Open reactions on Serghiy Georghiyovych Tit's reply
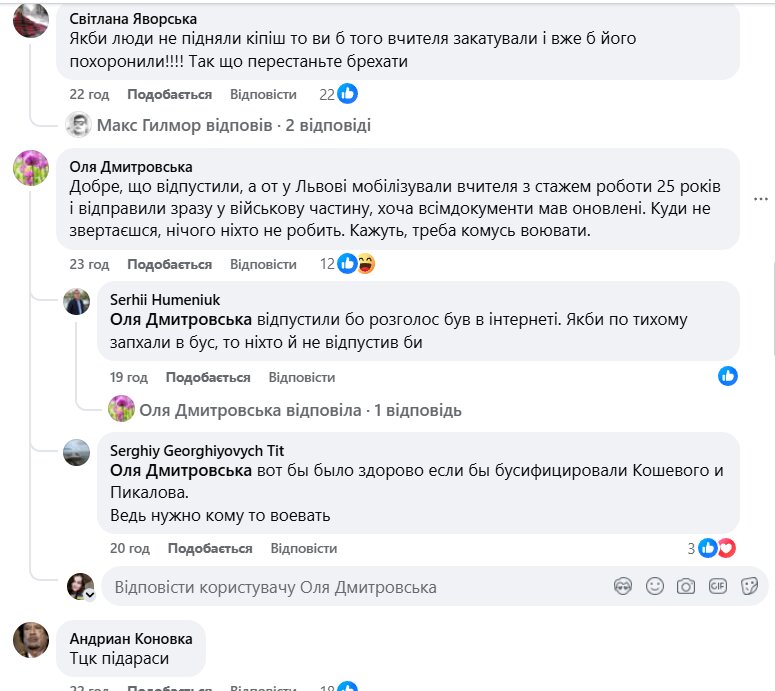Image resolution: width=775 pixels, height=691 pixels. coord(716,548)
